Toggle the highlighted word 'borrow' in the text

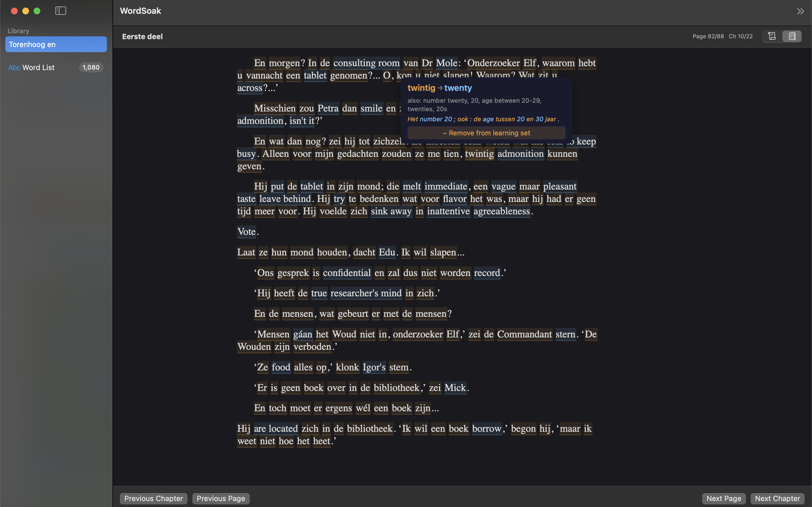pyautogui.click(x=487, y=428)
